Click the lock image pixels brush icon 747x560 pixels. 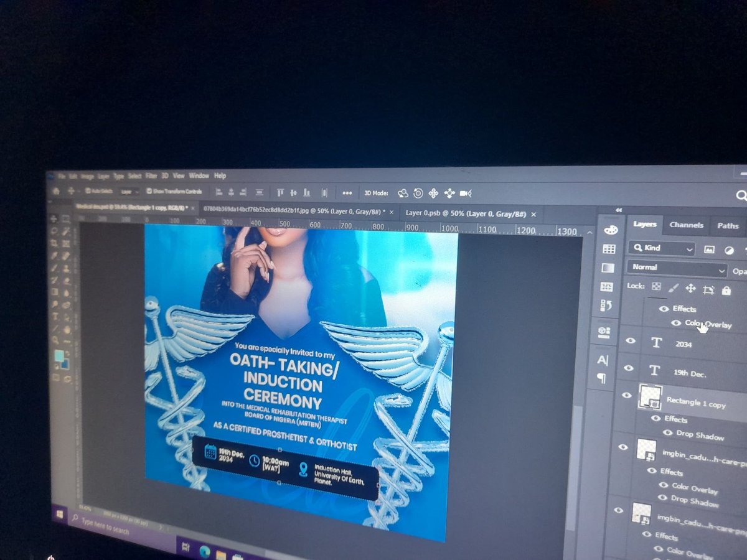tap(674, 288)
